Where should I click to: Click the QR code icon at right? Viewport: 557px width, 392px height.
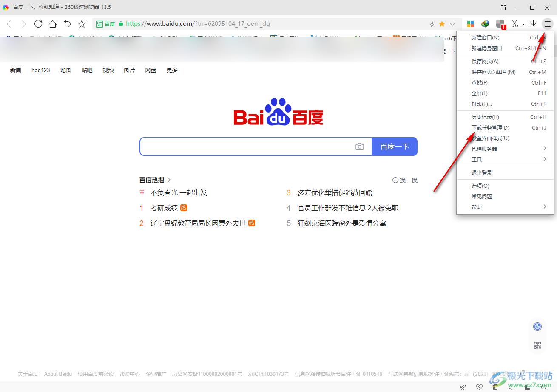click(537, 345)
